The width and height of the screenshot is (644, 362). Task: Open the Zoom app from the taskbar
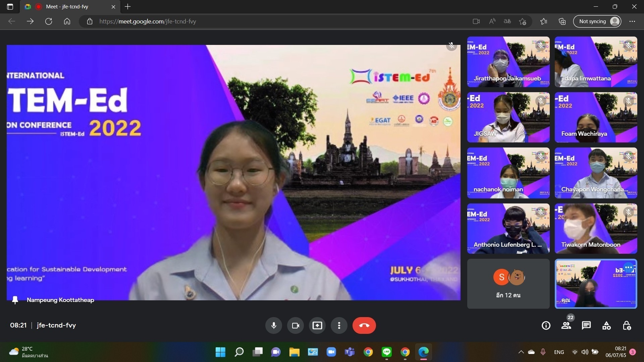click(x=331, y=352)
